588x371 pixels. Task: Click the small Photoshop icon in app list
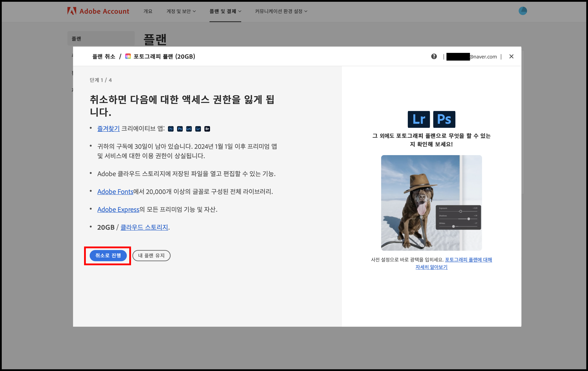(x=180, y=129)
